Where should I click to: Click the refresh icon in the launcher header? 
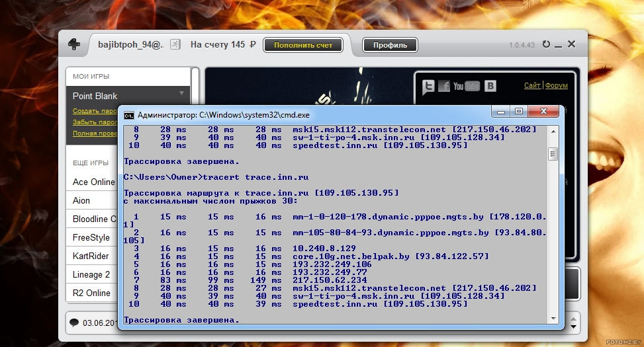(x=546, y=44)
